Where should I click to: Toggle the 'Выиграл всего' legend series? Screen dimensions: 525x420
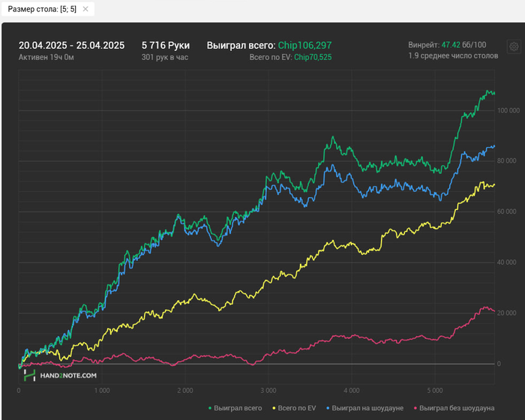(235, 408)
